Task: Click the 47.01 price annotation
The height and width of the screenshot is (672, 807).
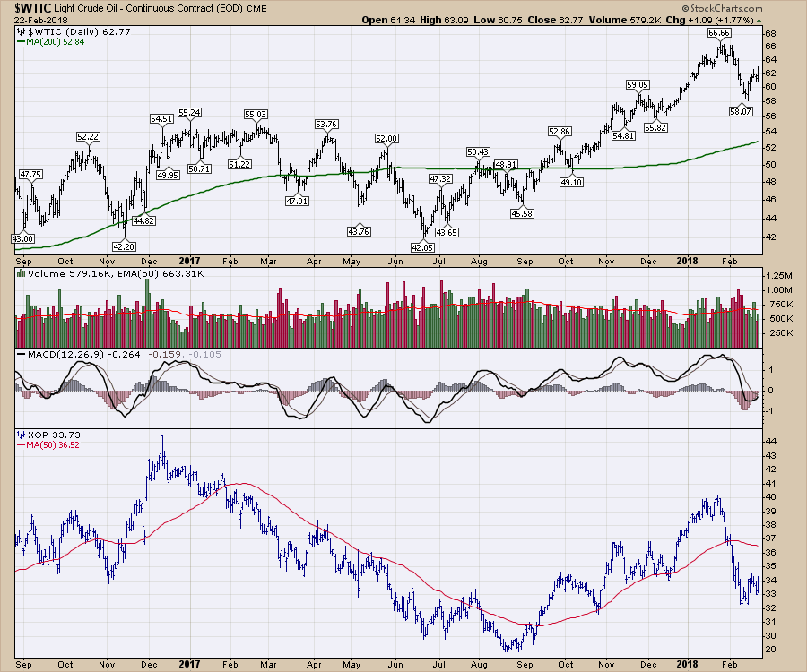Action: (298, 201)
